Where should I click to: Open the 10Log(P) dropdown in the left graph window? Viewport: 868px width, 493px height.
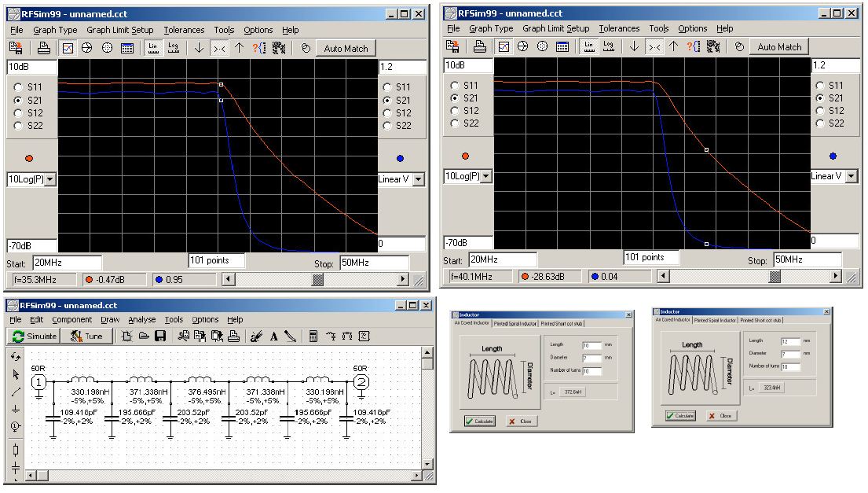(50, 179)
